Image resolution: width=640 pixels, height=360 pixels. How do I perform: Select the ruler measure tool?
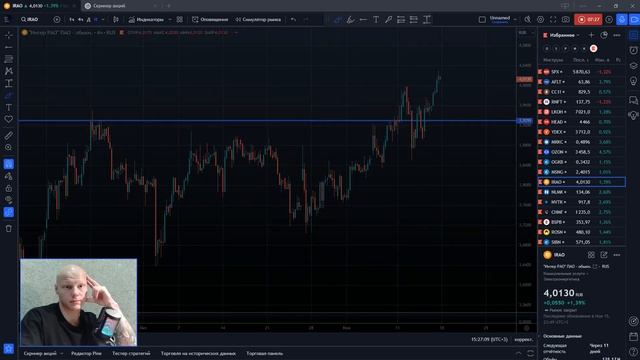[9, 136]
